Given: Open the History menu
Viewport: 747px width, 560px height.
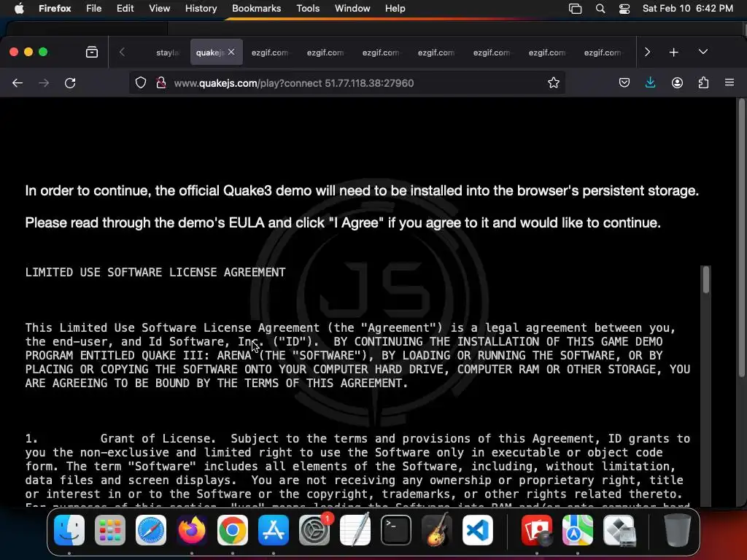Looking at the screenshot, I should click(201, 8).
